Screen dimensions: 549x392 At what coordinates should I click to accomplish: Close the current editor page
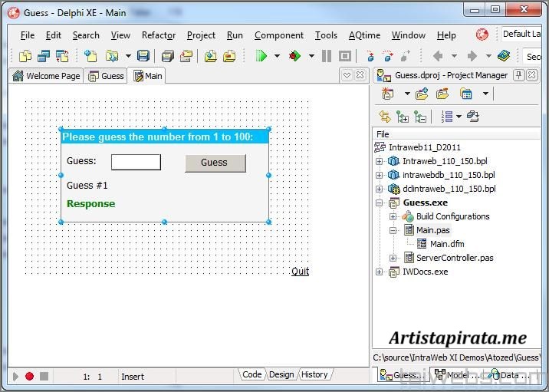pos(360,75)
